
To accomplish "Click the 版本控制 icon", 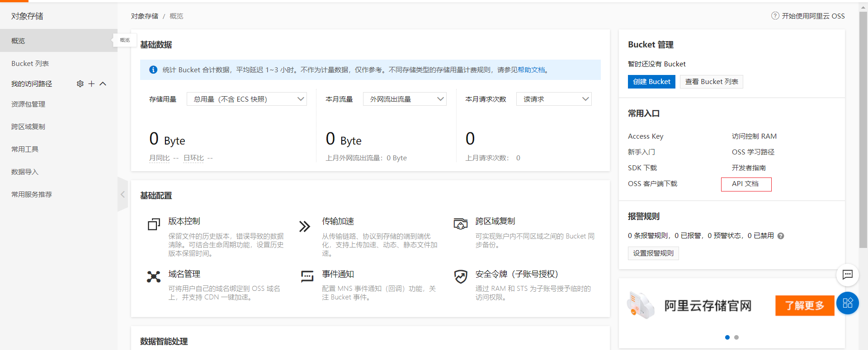I will pyautogui.click(x=154, y=224).
